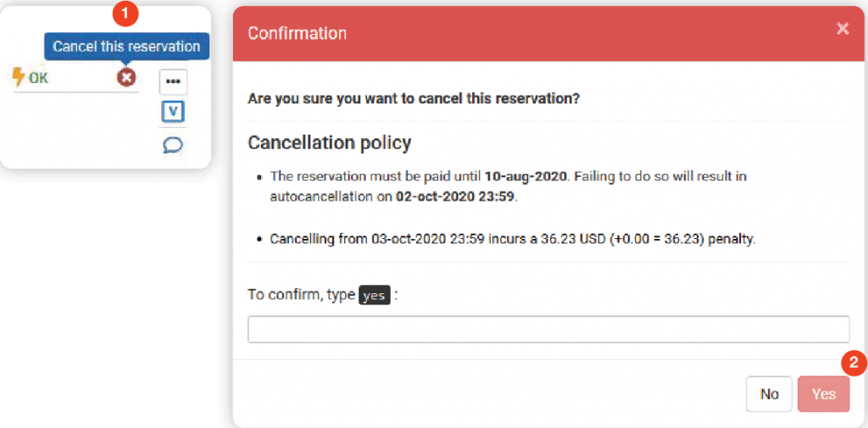
Task: Click the dark 'yes' code badge
Action: (x=375, y=295)
